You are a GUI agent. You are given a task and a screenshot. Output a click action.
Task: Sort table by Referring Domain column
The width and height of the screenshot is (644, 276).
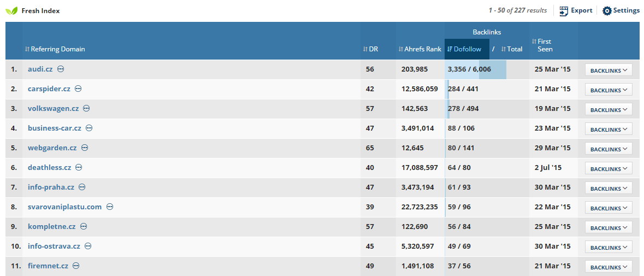pyautogui.click(x=55, y=49)
